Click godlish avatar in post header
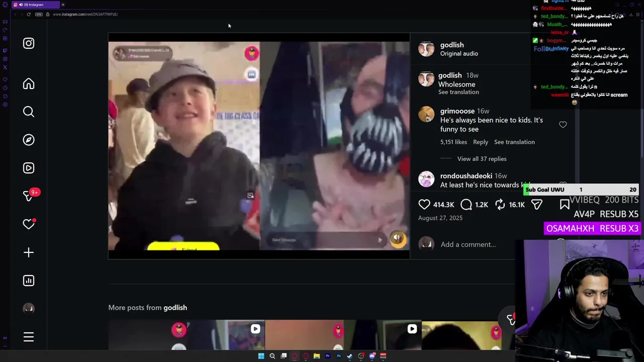 (426, 49)
